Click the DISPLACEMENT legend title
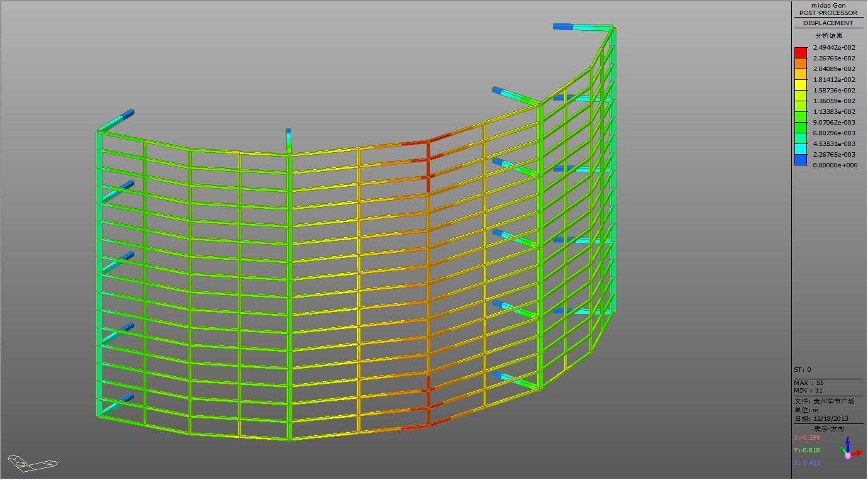Viewport: 868px width, 480px height. [x=828, y=23]
